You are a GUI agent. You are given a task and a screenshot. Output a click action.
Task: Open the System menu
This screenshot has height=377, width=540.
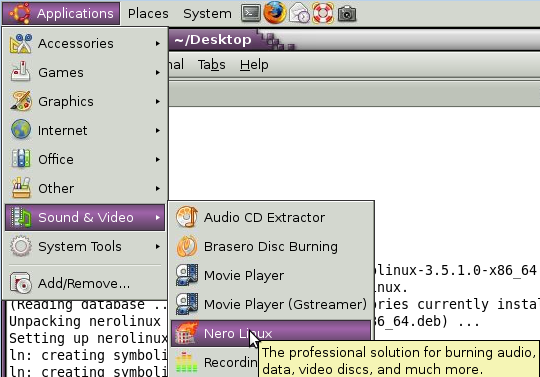click(207, 13)
